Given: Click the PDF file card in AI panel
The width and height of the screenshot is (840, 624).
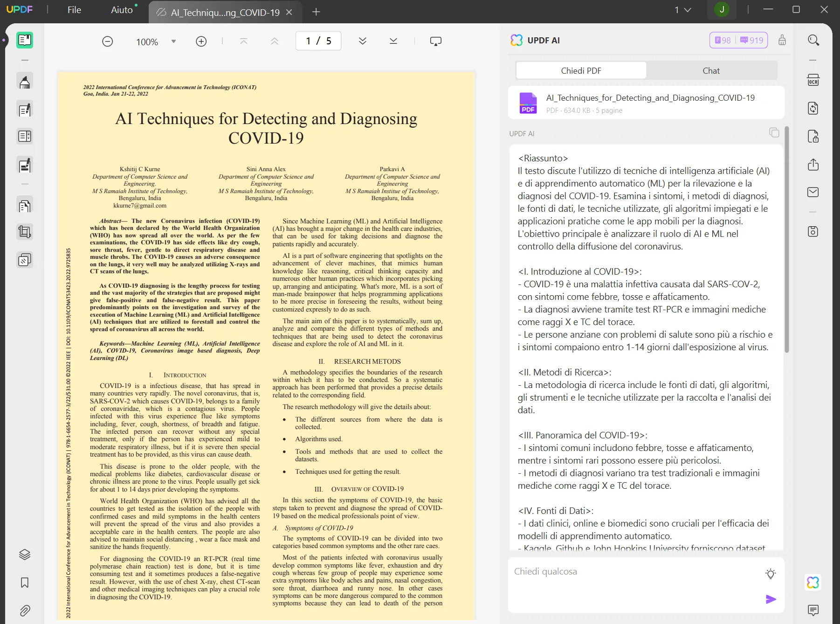Looking at the screenshot, I should [647, 103].
